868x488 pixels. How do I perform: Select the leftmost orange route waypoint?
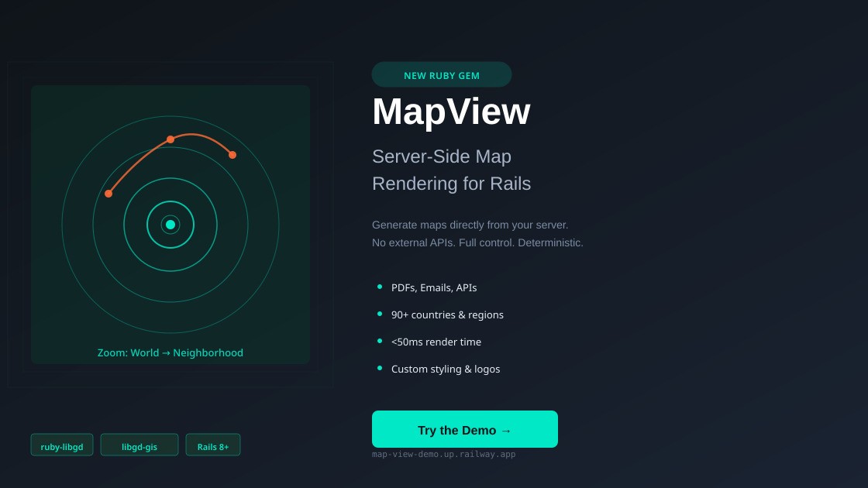coord(108,194)
